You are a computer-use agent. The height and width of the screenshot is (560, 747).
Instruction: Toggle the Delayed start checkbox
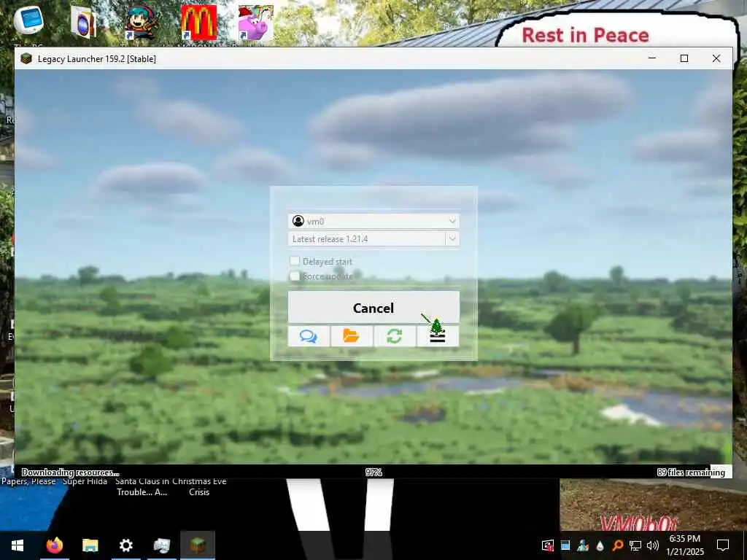[295, 261]
